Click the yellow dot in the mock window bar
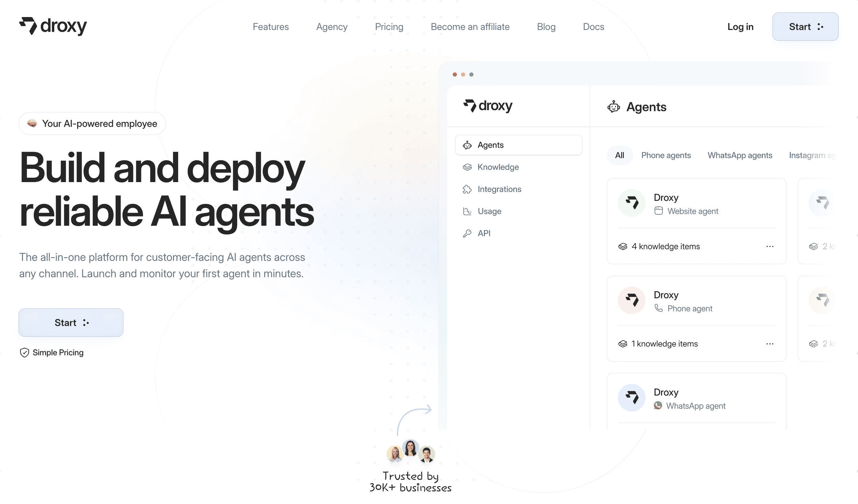 point(463,74)
